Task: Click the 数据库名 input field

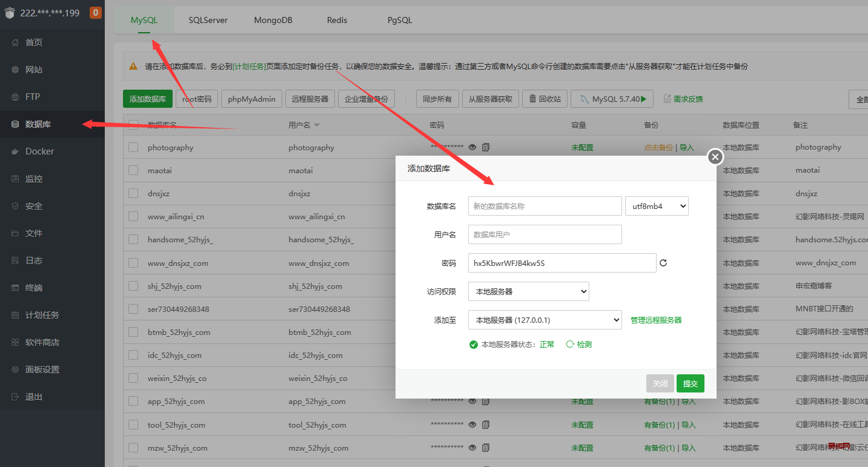Action: pyautogui.click(x=545, y=206)
